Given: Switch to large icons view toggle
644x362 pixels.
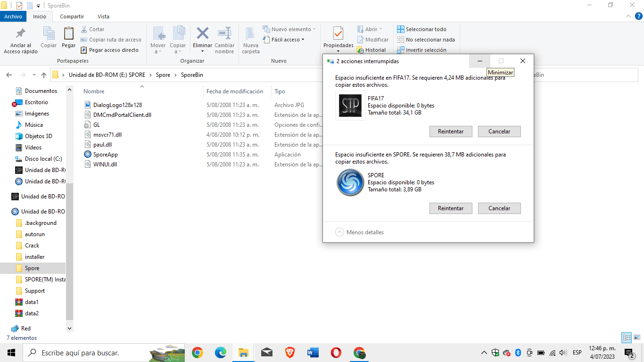Looking at the screenshot, I should tap(637, 337).
